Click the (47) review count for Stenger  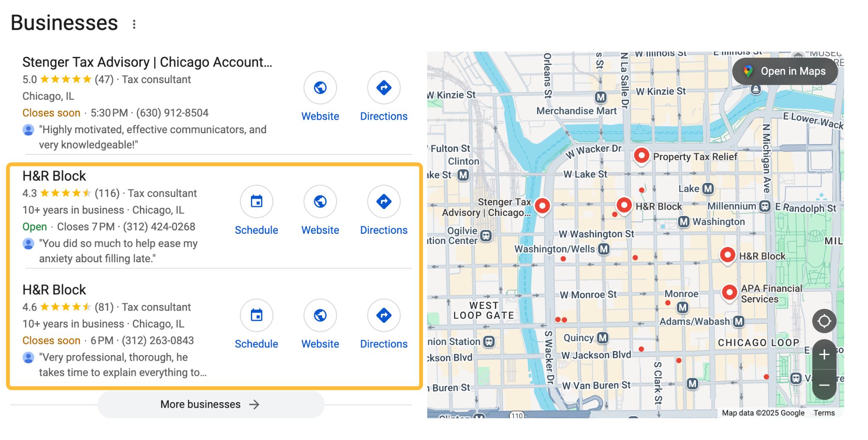104,79
